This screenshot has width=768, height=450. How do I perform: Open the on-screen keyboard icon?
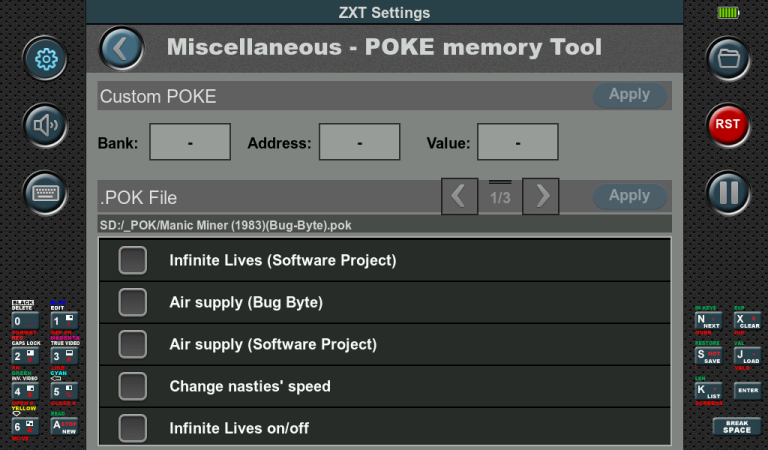tap(45, 192)
